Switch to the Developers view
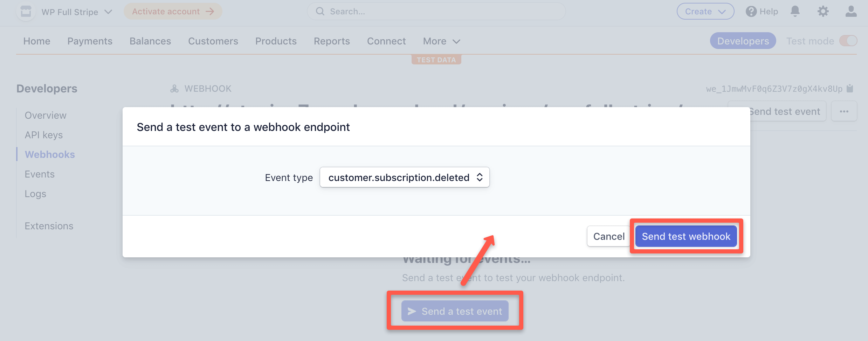Screen dimensions: 868x341 click(x=743, y=41)
